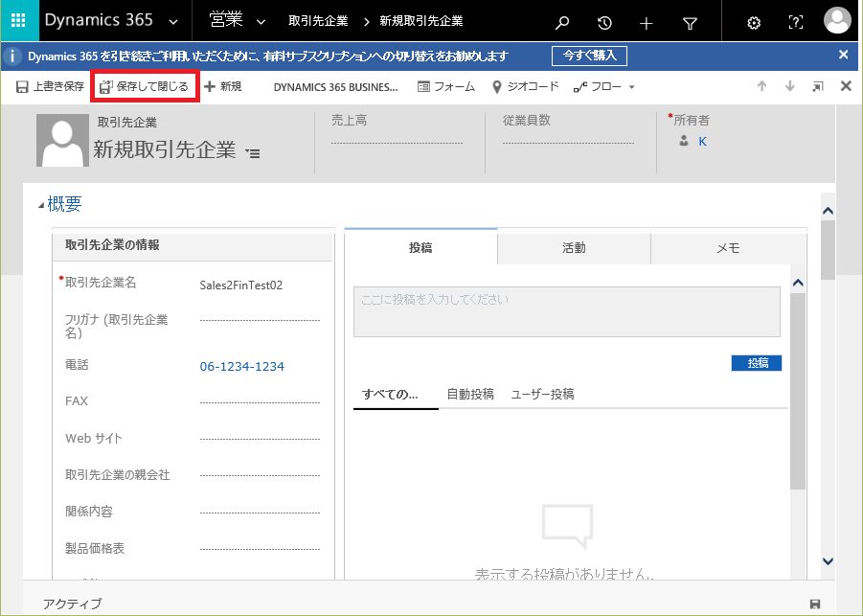The height and width of the screenshot is (616, 863).
Task: Show recently viewed items history
Action: pyautogui.click(x=604, y=23)
